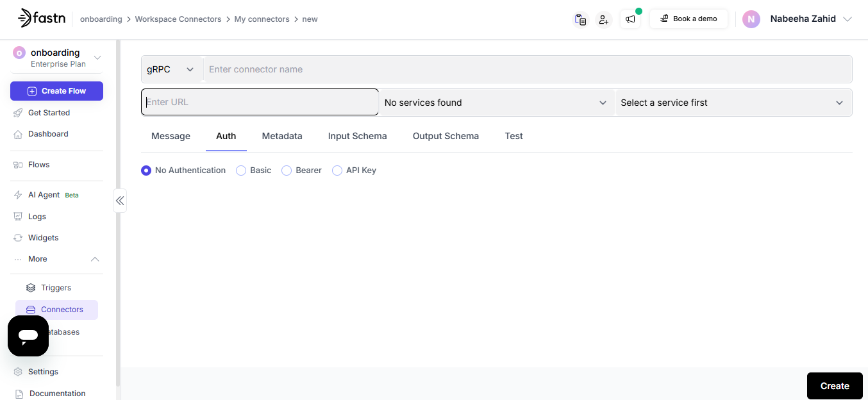Click the paste connector clipboard icon

tap(580, 19)
